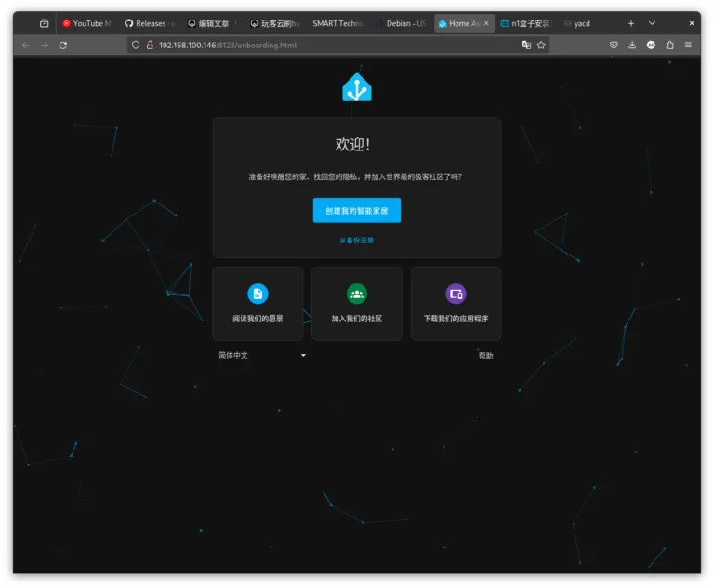Click the shield tracking protection icon
Image resolution: width=714 pixels, height=588 pixels.
(x=135, y=46)
